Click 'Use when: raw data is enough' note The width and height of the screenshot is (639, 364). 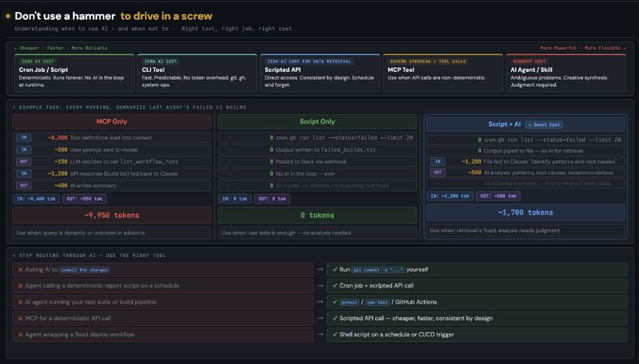tap(317, 233)
